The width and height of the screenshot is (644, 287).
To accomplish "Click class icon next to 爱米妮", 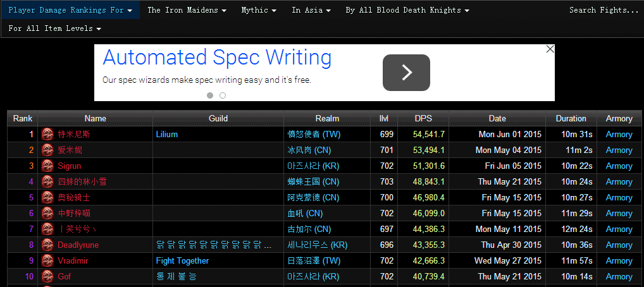I will 47,150.
